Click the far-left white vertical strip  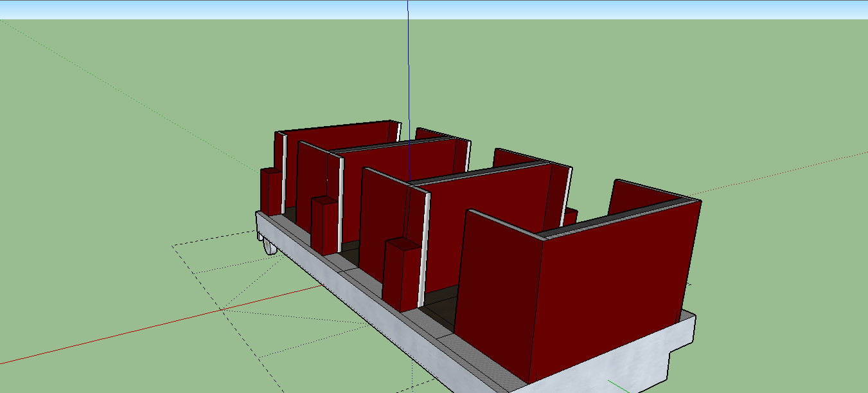(x=283, y=174)
